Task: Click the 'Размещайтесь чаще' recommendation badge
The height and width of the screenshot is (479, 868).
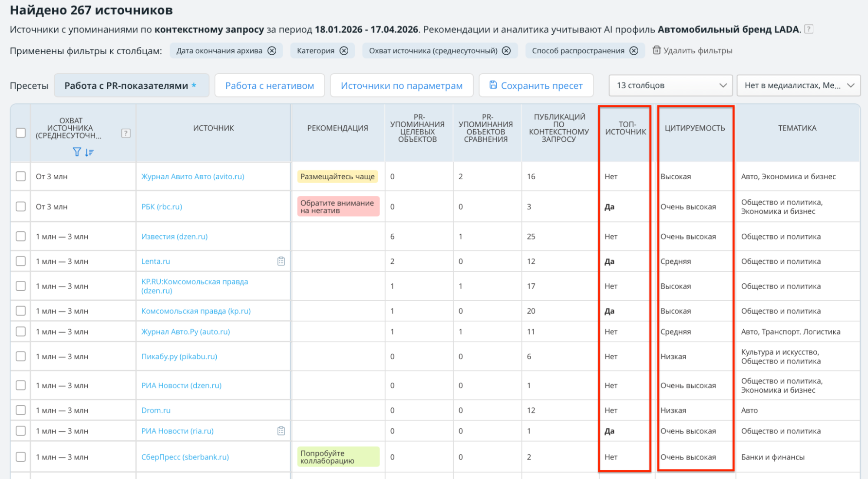Action: tap(338, 177)
